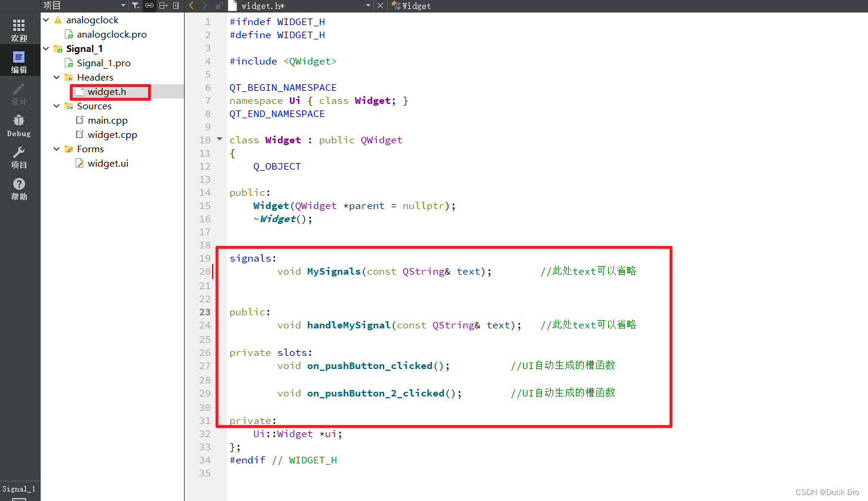
Task: Click on_pushButton_clicked in code
Action: [x=370, y=365]
